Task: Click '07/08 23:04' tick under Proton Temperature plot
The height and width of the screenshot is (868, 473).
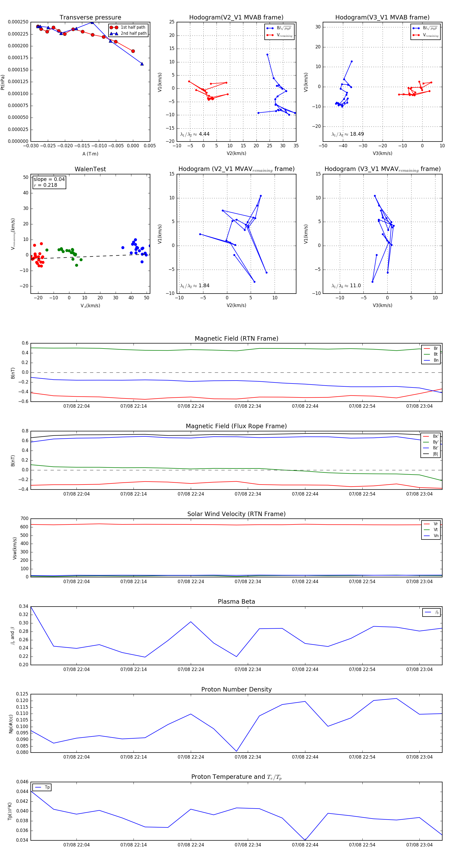Action: [419, 845]
